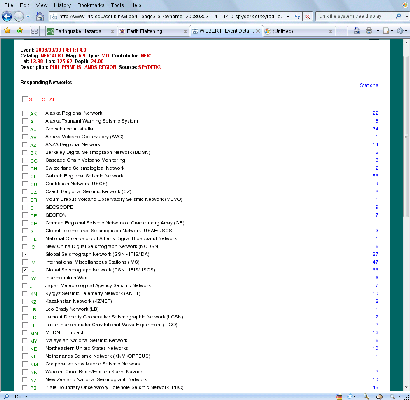
Task: Tick the ANZA Regional Network checkbox
Action: point(24,145)
